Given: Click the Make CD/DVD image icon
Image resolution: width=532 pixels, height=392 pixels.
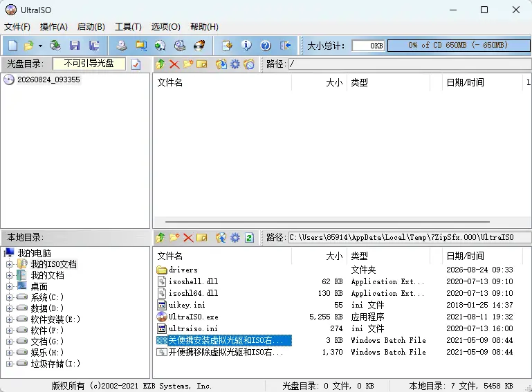Looking at the screenshot, I should 122,46.
